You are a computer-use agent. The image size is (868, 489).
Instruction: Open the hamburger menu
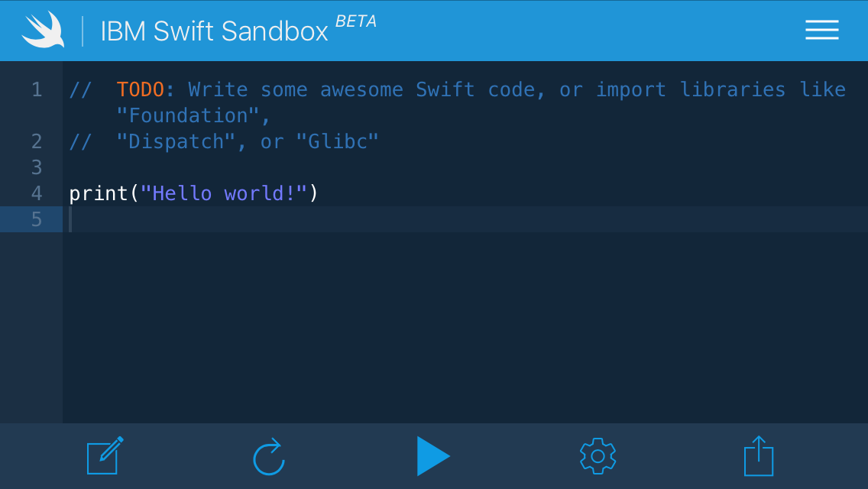pos(822,30)
